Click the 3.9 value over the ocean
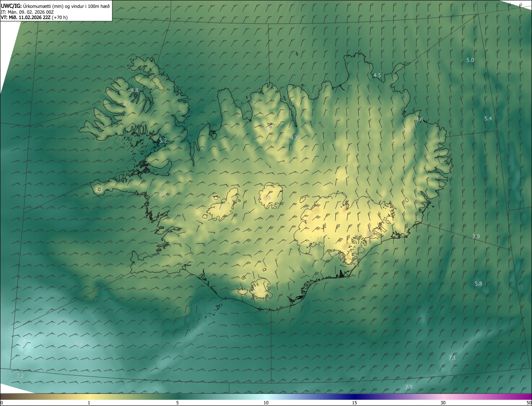This screenshot has width=532, height=406. pyautogui.click(x=476, y=236)
